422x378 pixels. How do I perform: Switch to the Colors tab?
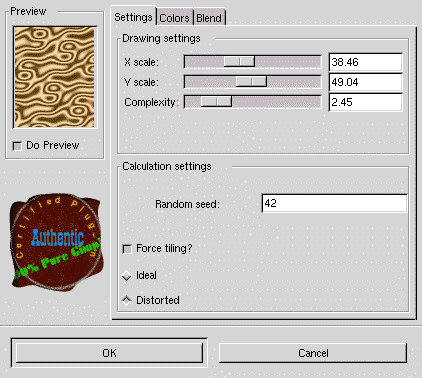point(174,18)
